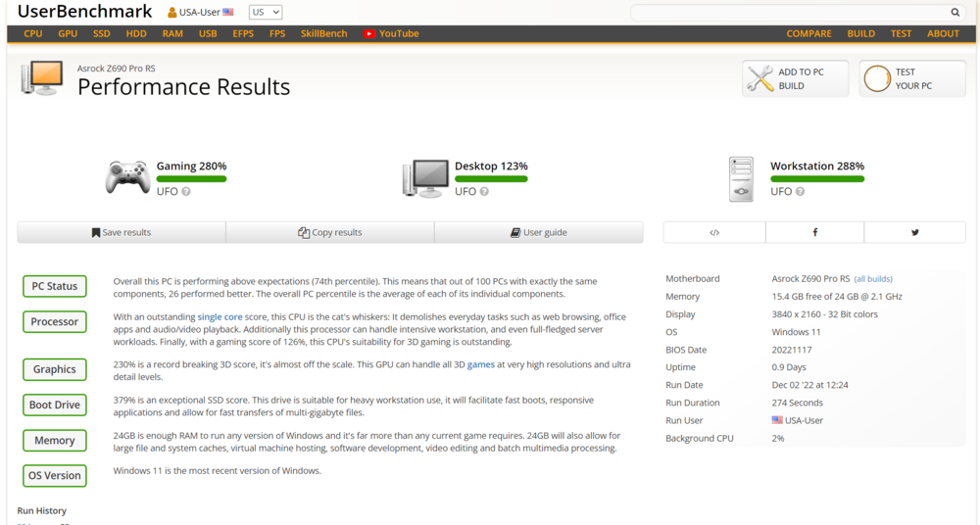Click the 'Run History' heading
980x525 pixels.
(x=42, y=510)
